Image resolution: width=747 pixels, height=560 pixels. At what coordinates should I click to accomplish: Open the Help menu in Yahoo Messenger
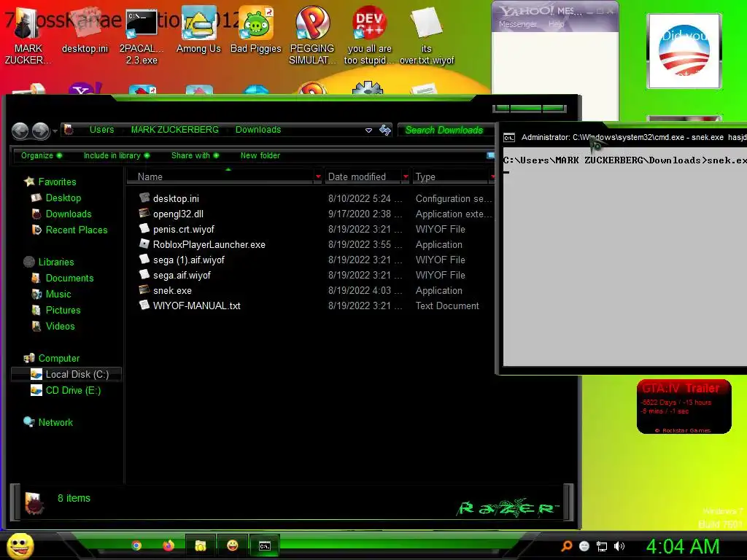[556, 24]
